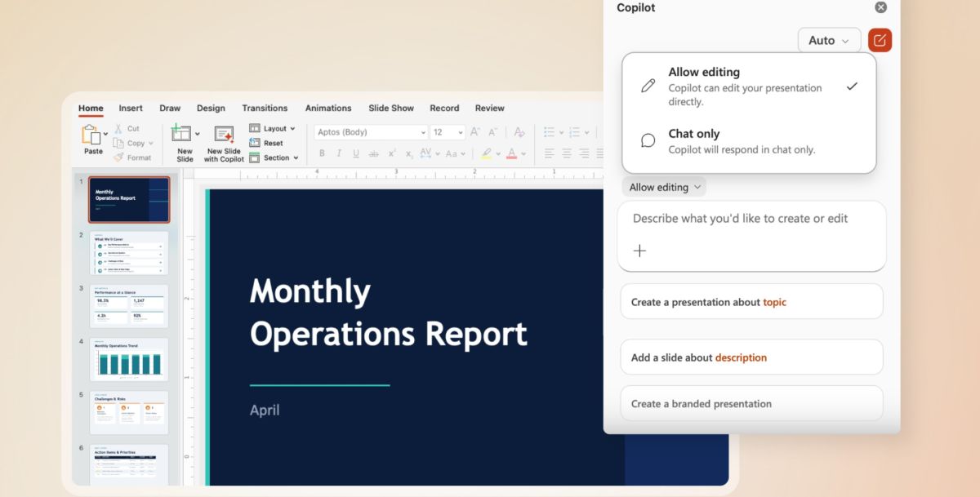The image size is (980, 497).
Task: Toggle Underline formatting
Action: point(355,153)
